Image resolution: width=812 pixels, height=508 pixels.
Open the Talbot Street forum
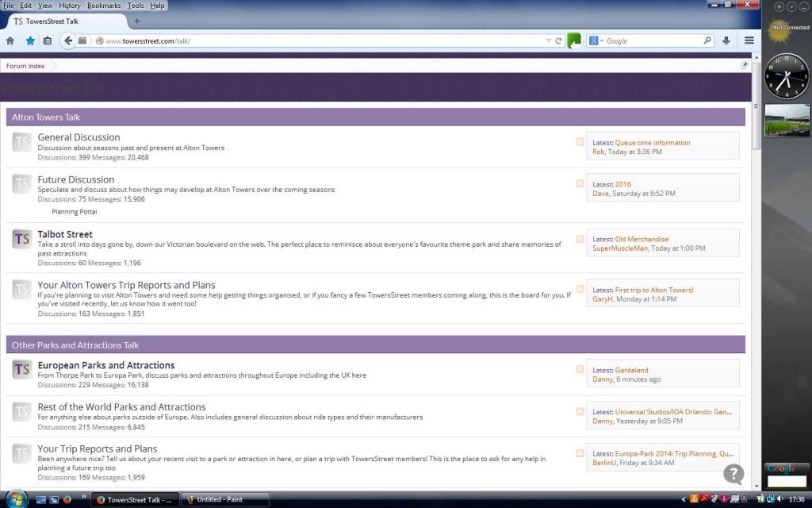click(65, 234)
